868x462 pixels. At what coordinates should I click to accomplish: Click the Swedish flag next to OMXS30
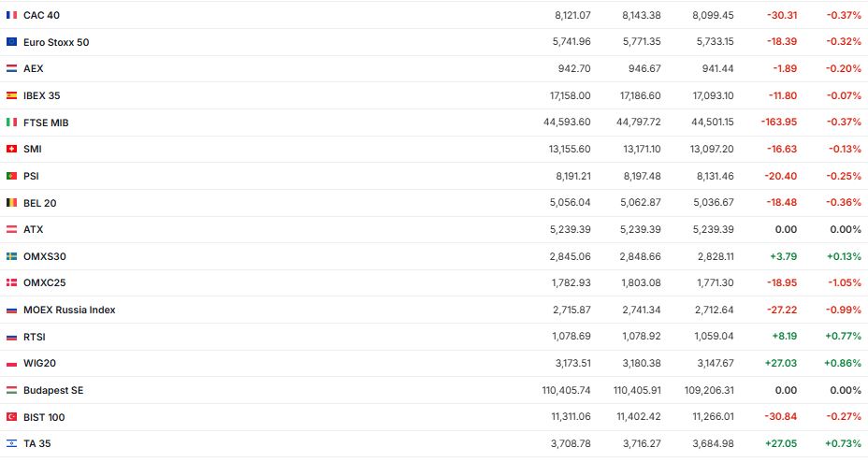coord(11,256)
